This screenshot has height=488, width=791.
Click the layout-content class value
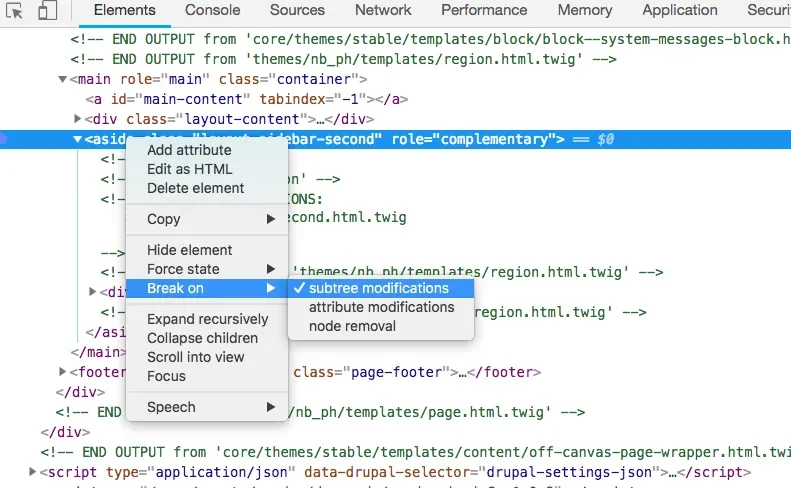[242, 119]
